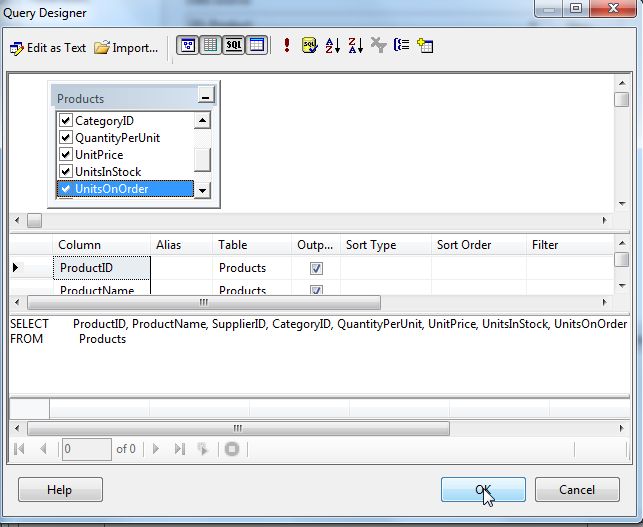Click the OK button
This screenshot has width=643, height=527.
point(483,489)
